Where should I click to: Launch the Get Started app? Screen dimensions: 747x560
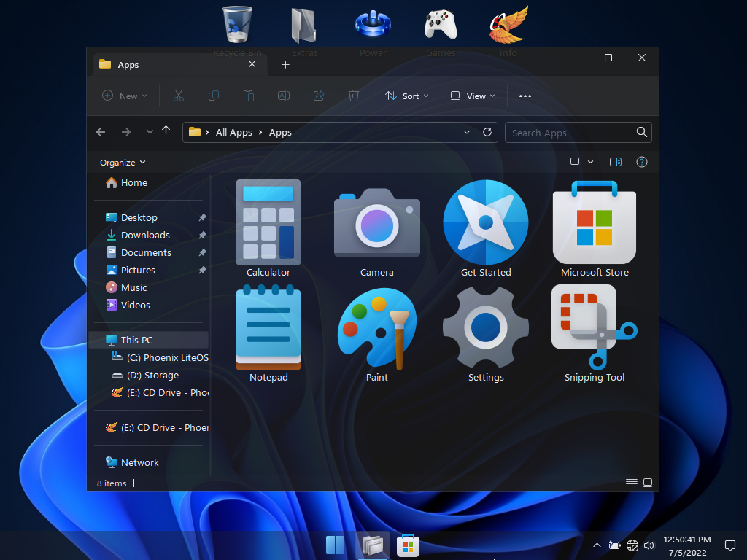tap(485, 222)
